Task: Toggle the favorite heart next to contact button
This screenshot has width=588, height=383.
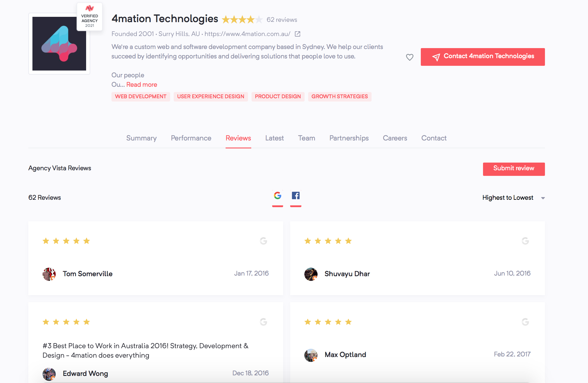Action: (410, 57)
